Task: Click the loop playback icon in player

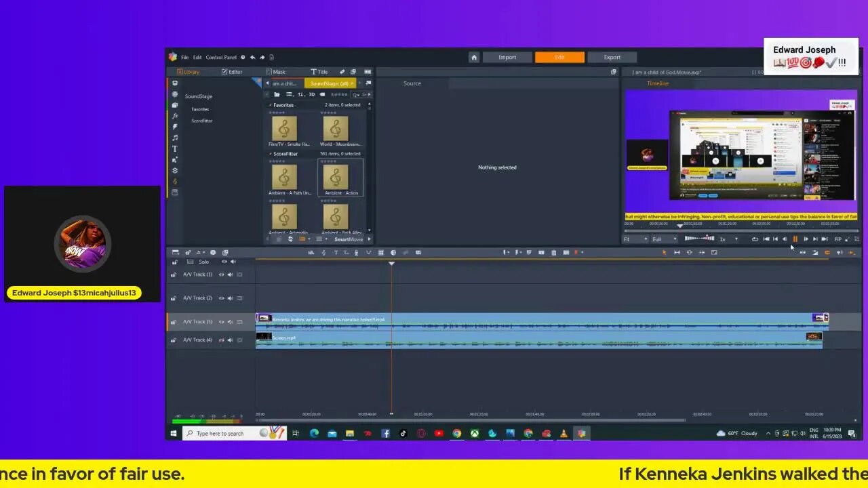Action: pyautogui.click(x=755, y=239)
